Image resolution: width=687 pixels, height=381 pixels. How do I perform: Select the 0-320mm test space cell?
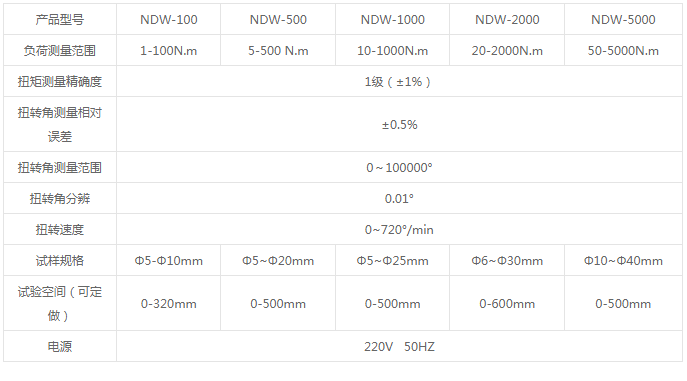169,303
